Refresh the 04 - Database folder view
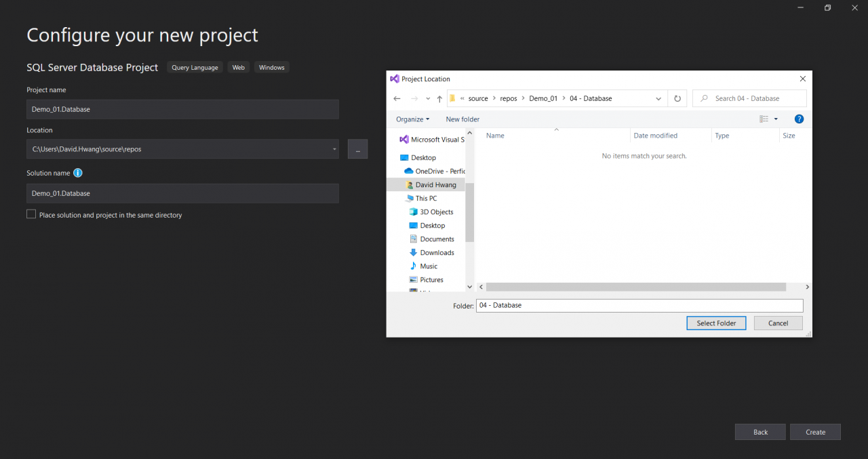 click(677, 98)
